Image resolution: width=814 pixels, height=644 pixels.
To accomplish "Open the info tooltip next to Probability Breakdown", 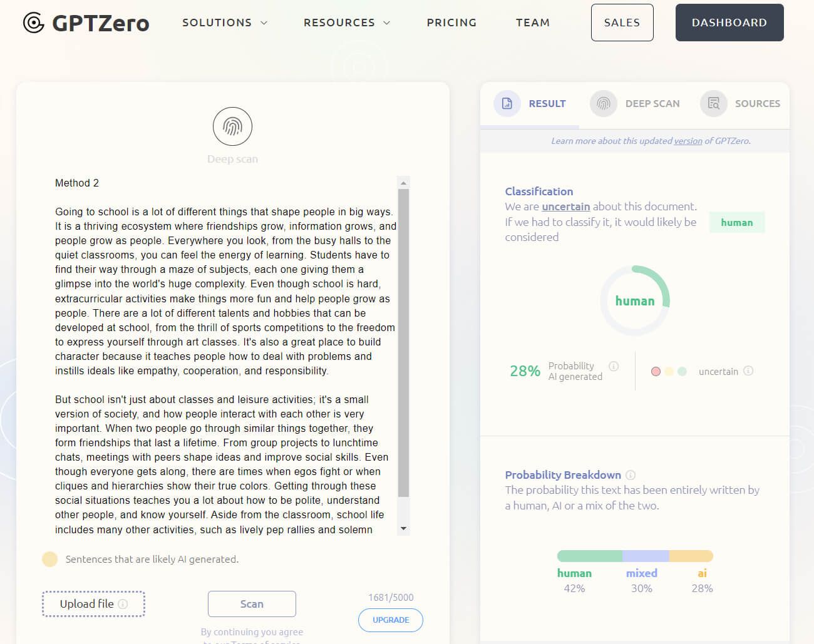I will (630, 475).
